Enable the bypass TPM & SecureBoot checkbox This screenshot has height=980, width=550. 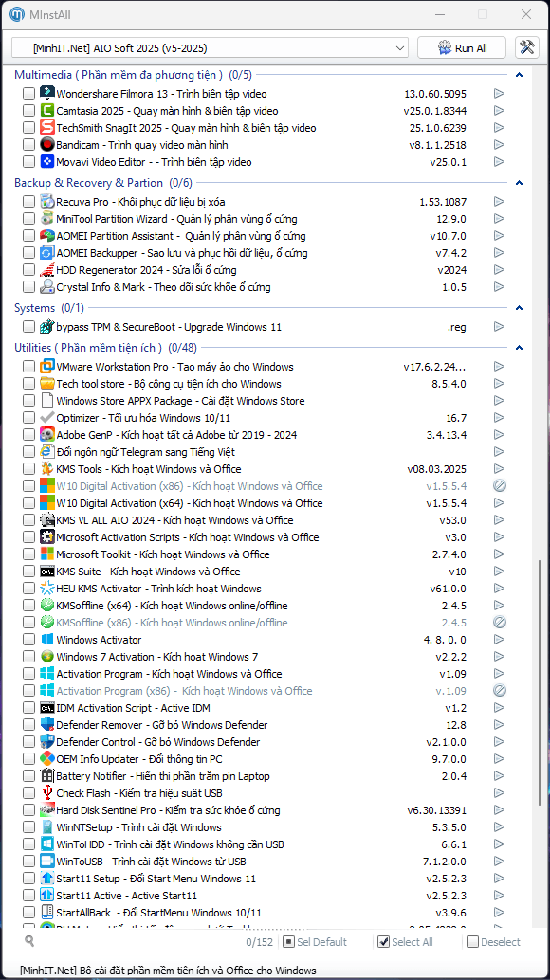coord(28,327)
